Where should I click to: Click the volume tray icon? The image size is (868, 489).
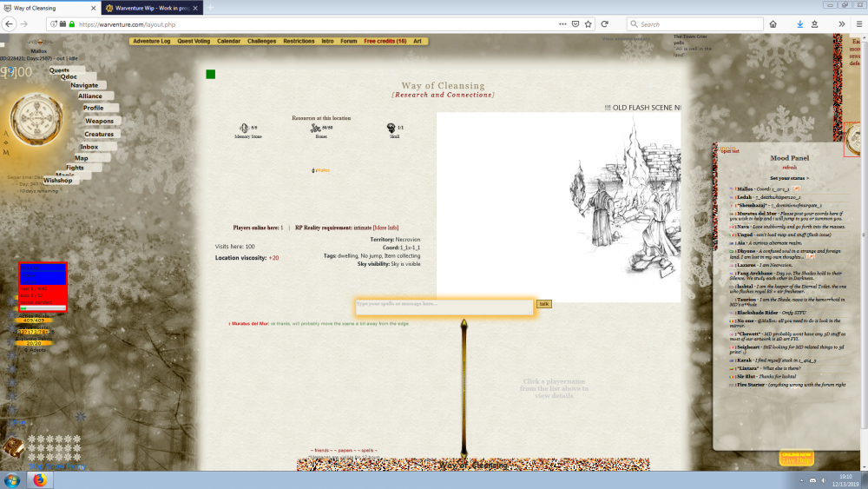[x=824, y=480]
